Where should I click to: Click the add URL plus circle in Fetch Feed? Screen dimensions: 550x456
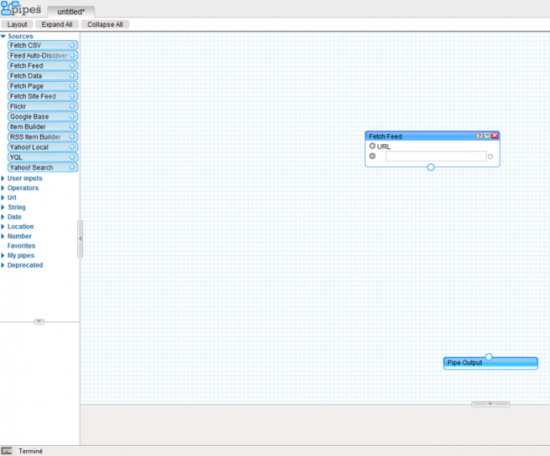point(372,146)
